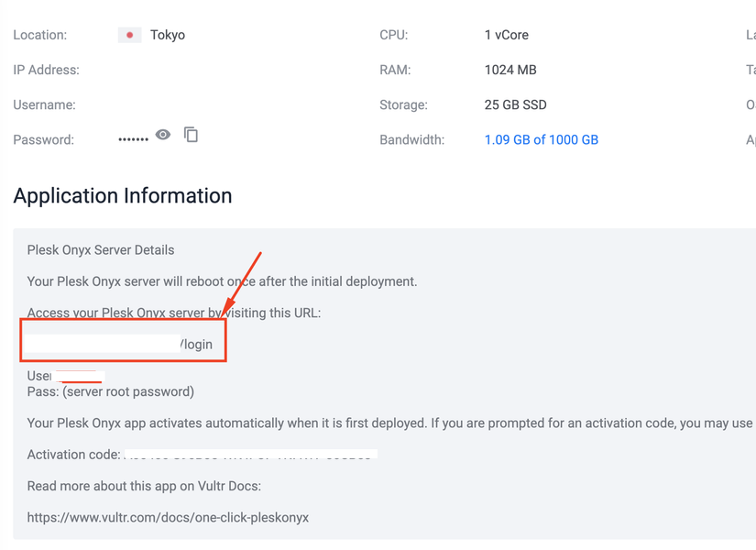
Task: Click the Plesk Onyx Server Details title
Action: coord(101,250)
